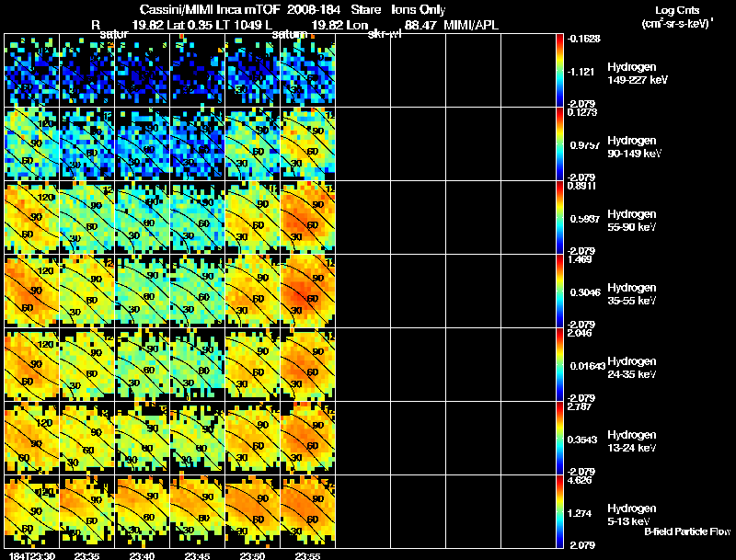This screenshot has width=736, height=560.
Task: Select the 'Ions Only' header text
Action: tap(419, 10)
